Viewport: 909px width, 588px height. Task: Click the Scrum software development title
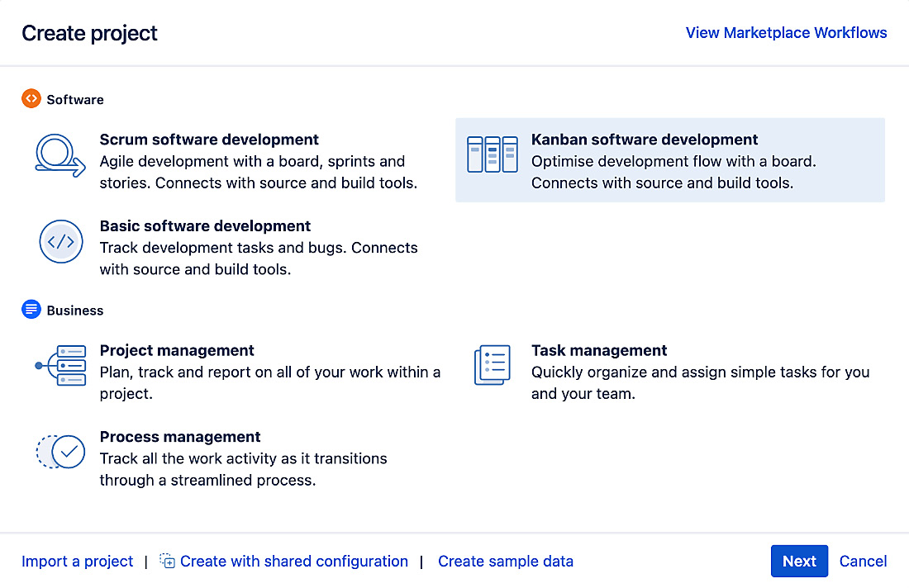click(x=209, y=140)
